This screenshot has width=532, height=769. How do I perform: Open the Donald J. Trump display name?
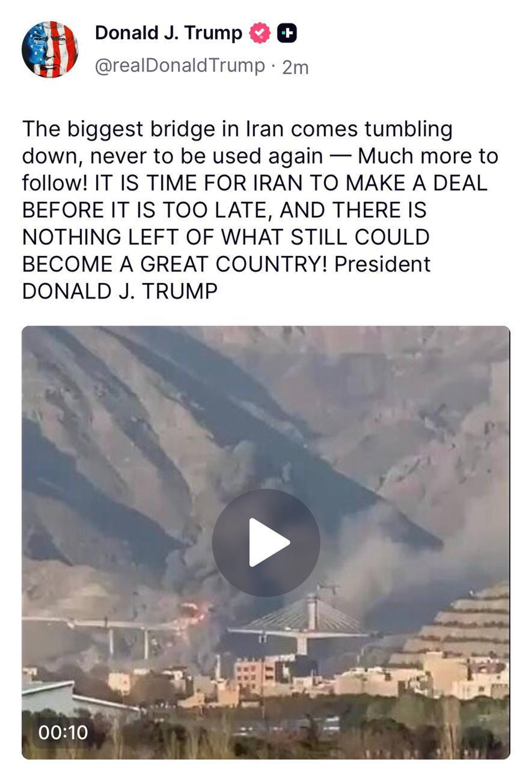(169, 33)
